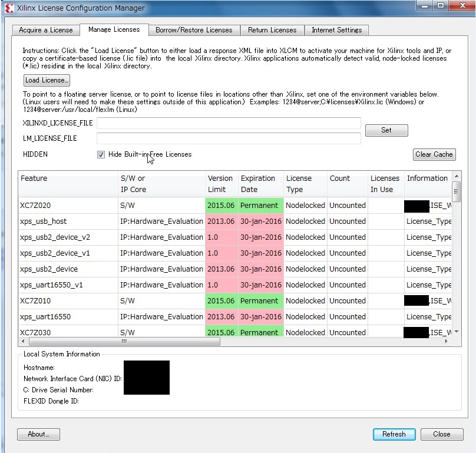Focus the XILINXD_LICENSE_FILE input field
Screen dimensions: 476x453
tap(229, 123)
